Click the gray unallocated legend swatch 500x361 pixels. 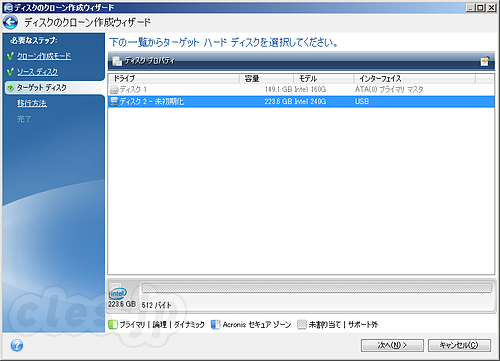(x=302, y=324)
